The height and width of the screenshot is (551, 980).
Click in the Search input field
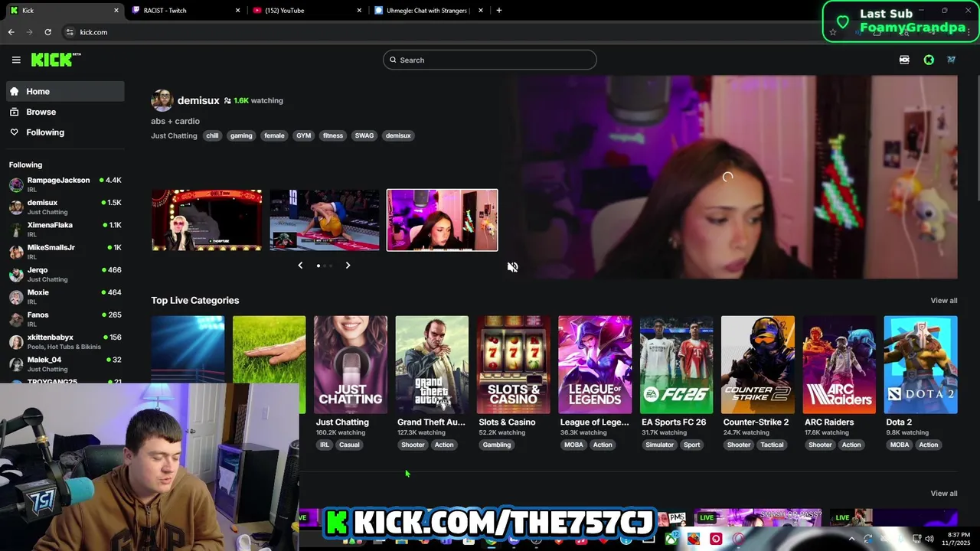(x=490, y=60)
